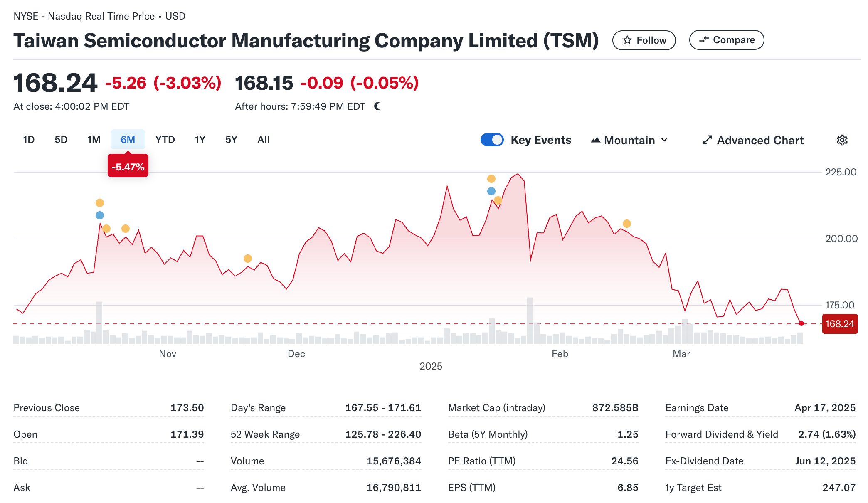Click the Mountain chart type icon

tap(595, 140)
